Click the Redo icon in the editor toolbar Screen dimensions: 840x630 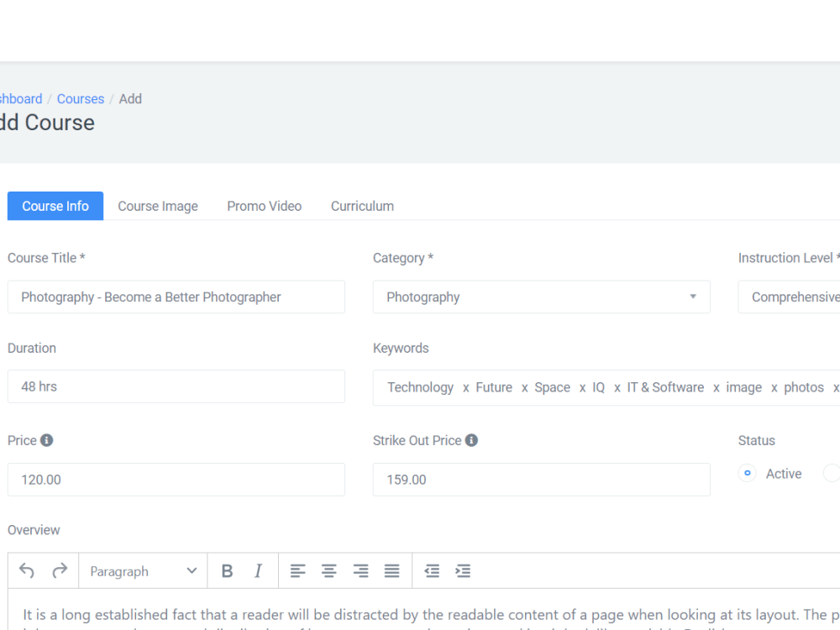60,570
